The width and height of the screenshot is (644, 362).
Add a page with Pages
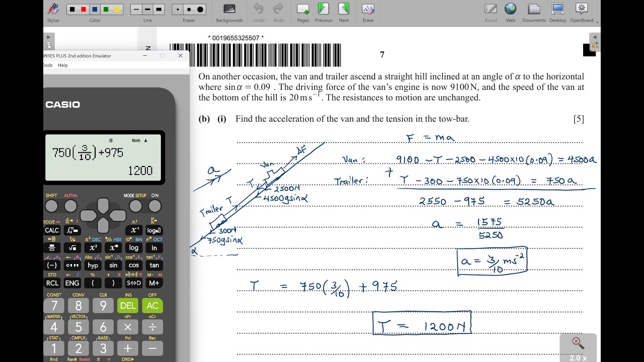point(303,13)
